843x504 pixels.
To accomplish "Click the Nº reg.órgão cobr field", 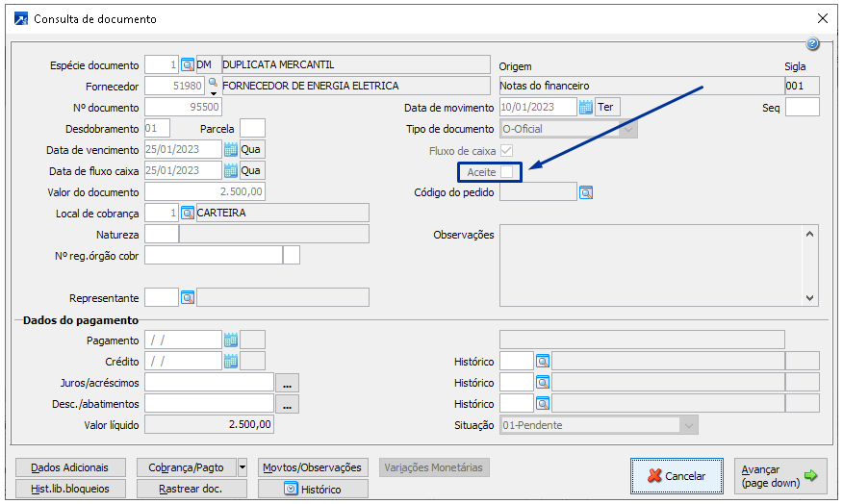I will click(214, 255).
